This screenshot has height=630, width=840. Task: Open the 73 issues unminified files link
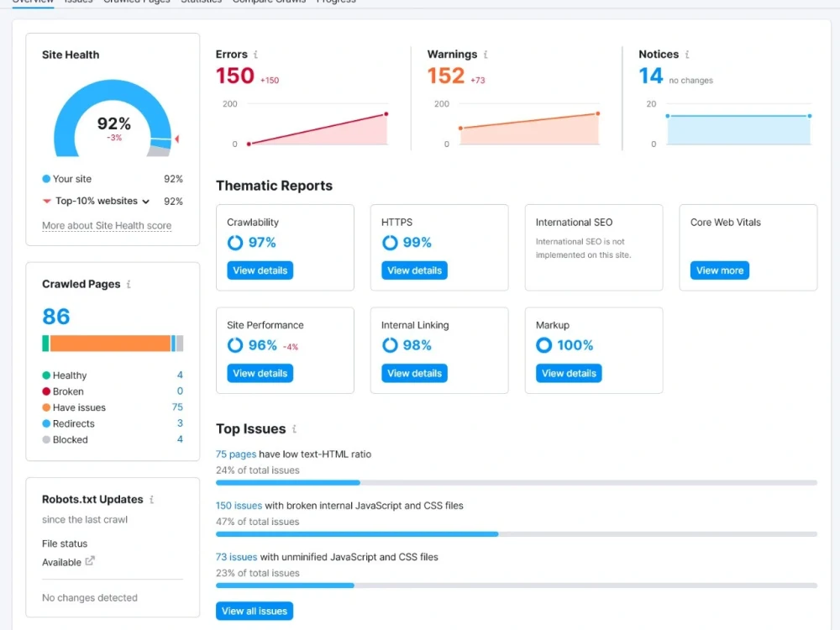[x=236, y=557]
